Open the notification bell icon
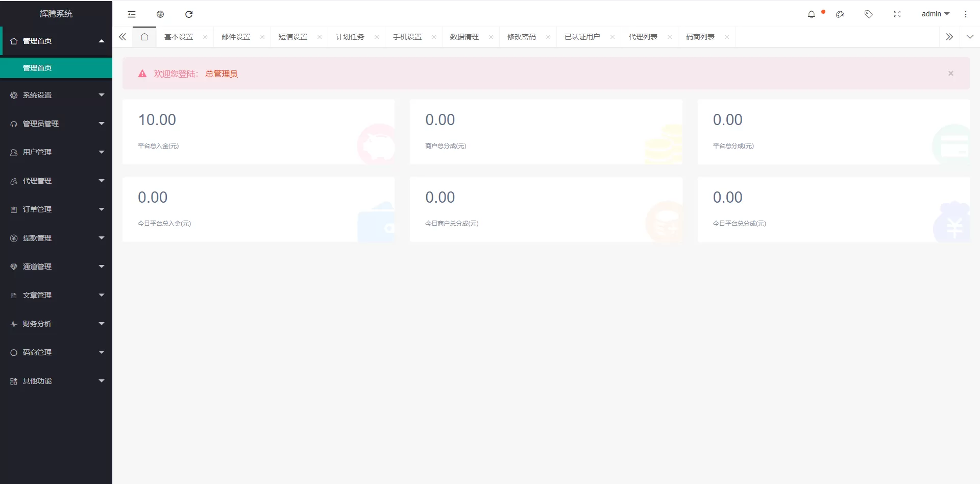The height and width of the screenshot is (484, 980). (812, 14)
